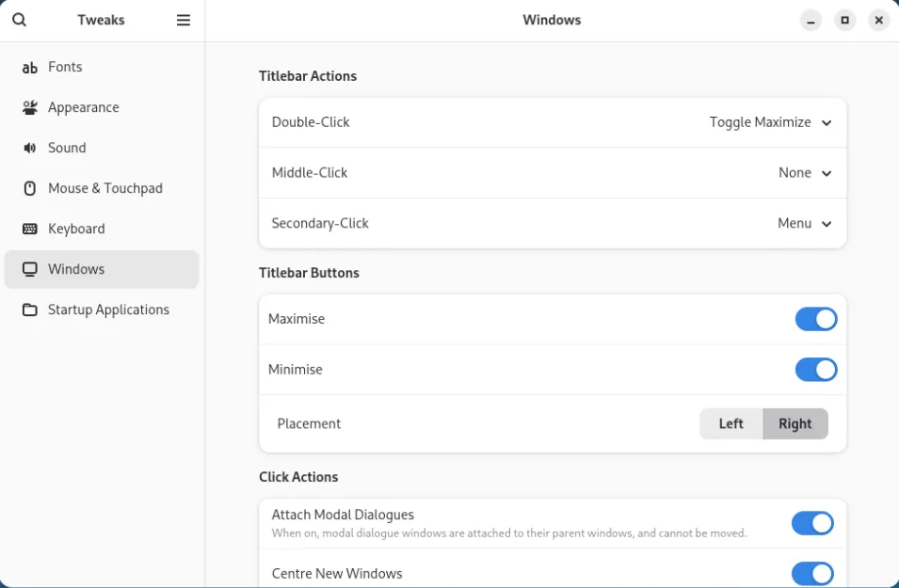Open the hamburger main menu

184,20
